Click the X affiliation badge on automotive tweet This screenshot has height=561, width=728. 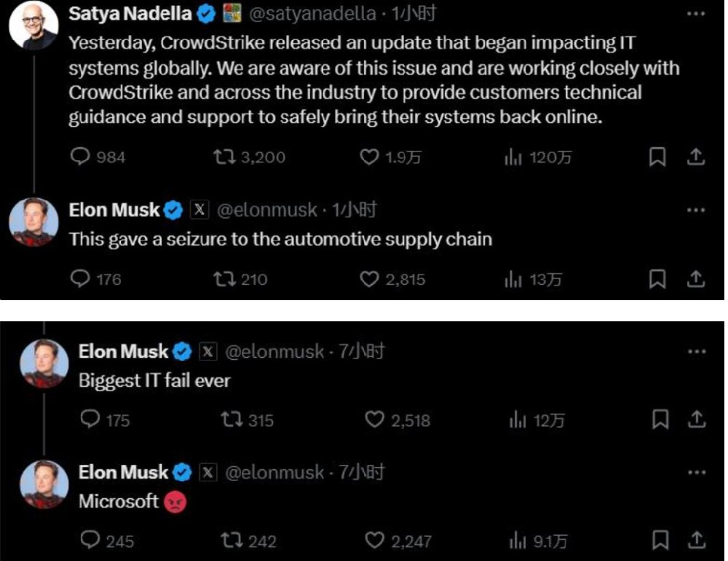tap(199, 211)
